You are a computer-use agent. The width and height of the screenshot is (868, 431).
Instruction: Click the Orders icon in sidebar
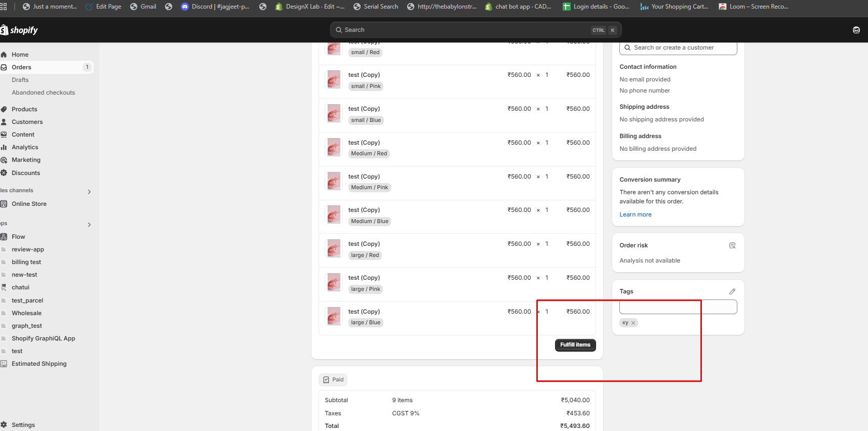point(4,67)
